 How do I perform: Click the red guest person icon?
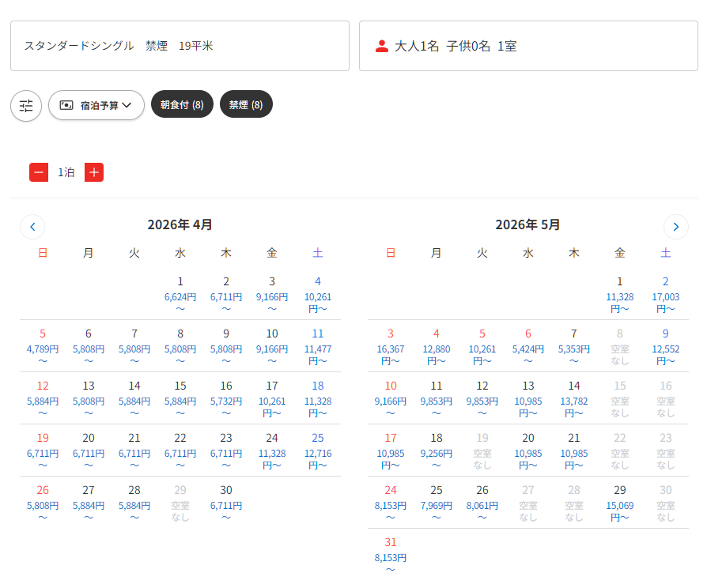[382, 46]
